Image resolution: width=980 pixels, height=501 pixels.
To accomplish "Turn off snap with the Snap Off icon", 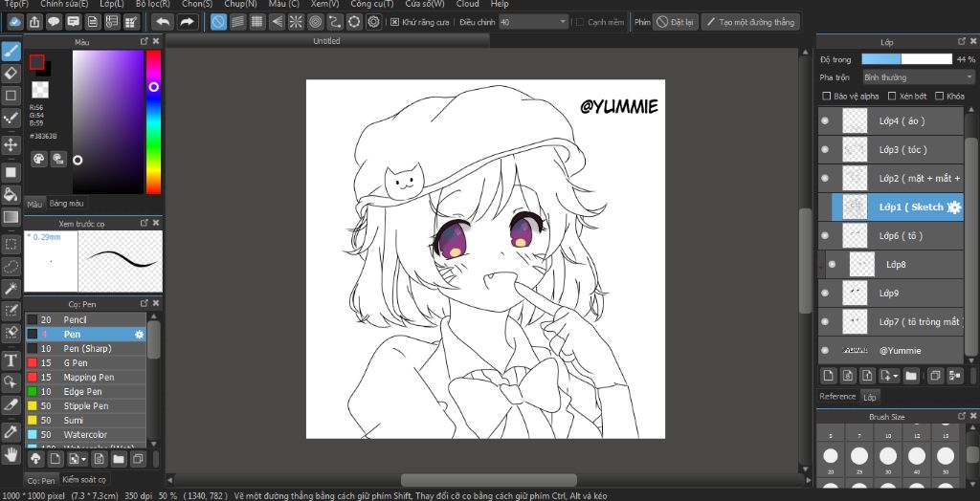I will pyautogui.click(x=218, y=22).
